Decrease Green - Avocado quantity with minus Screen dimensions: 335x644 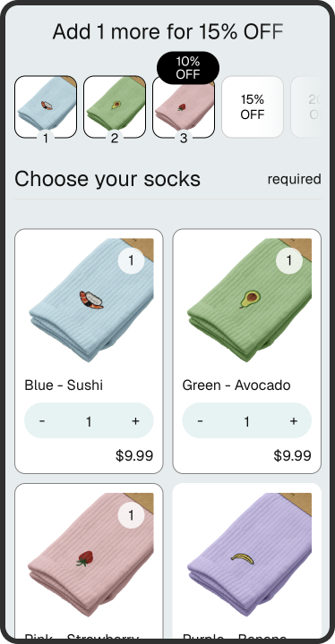pos(200,421)
